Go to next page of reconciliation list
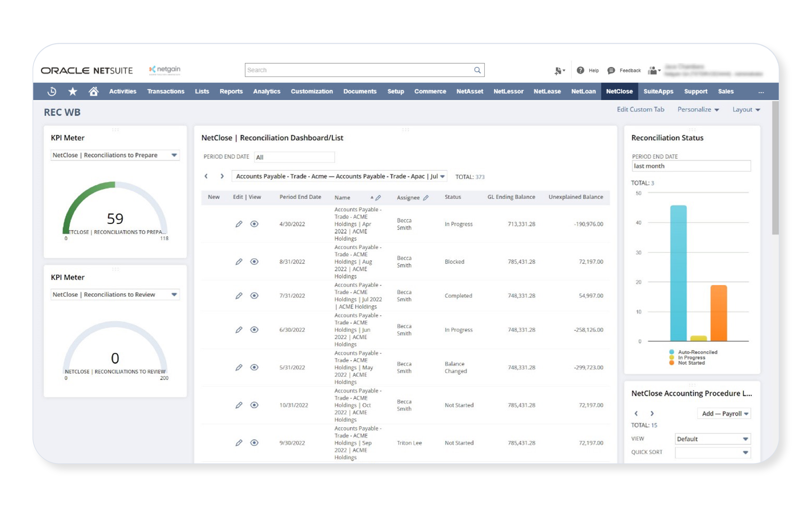The height and width of the screenshot is (507, 812). (222, 176)
